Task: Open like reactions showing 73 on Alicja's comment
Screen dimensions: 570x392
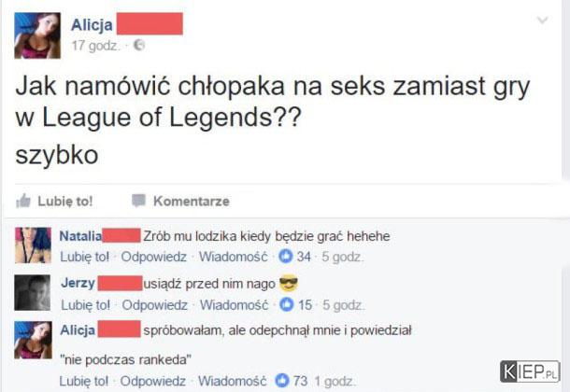Action: (x=292, y=381)
